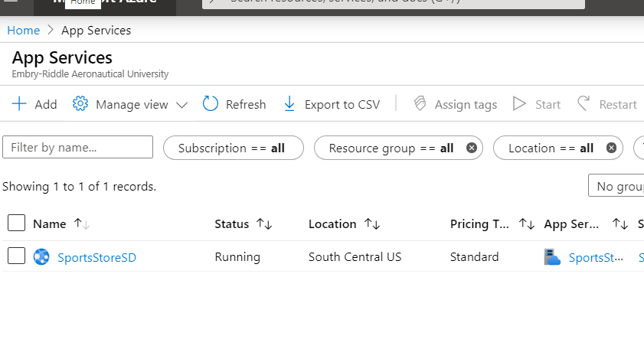Click Embry-Riddle Aeronautical University subtitle
The image size is (644, 349).
click(x=90, y=74)
